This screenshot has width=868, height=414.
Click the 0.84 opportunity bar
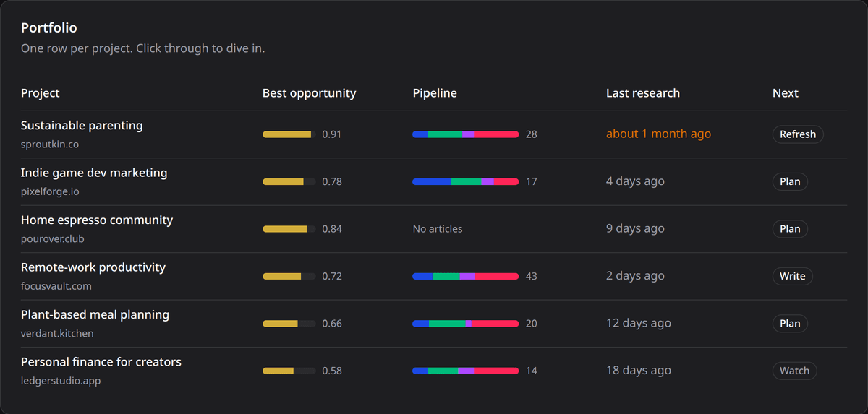coord(289,229)
